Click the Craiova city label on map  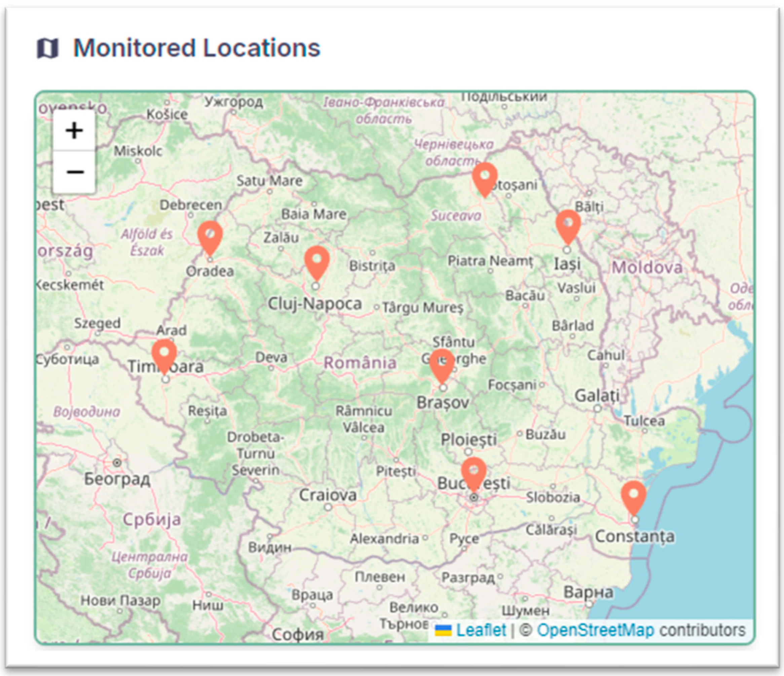point(328,495)
